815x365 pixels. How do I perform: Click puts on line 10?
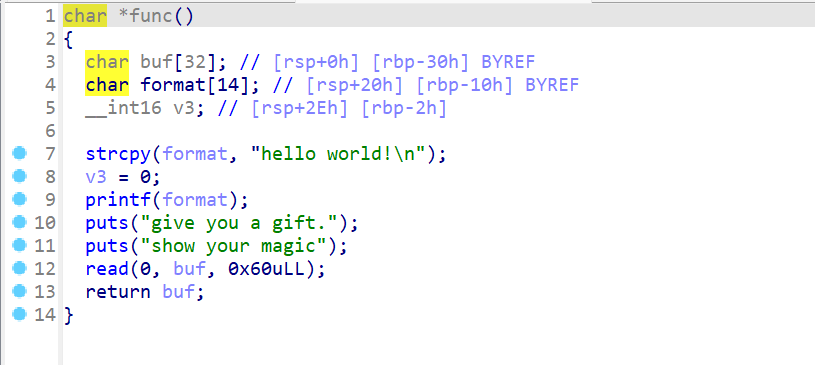(x=107, y=223)
